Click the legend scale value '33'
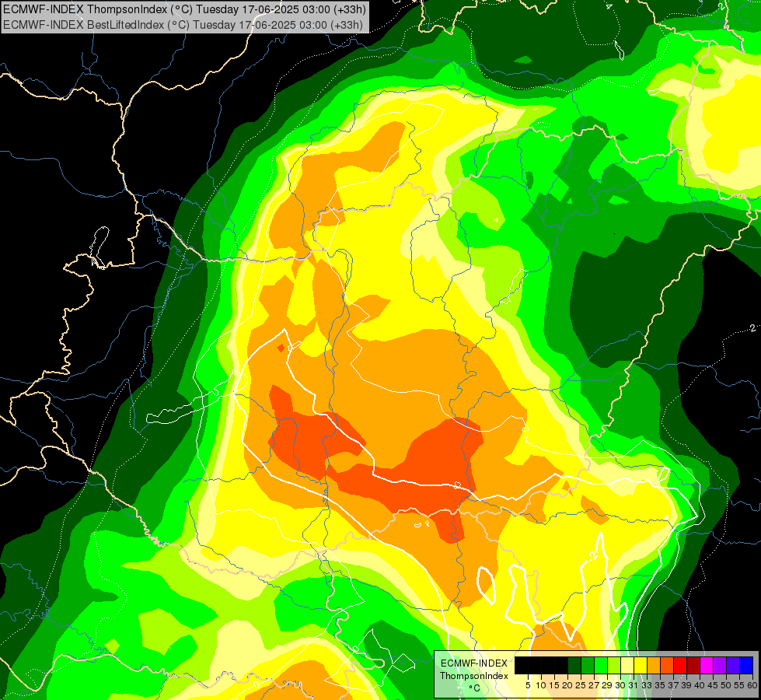 (648, 685)
